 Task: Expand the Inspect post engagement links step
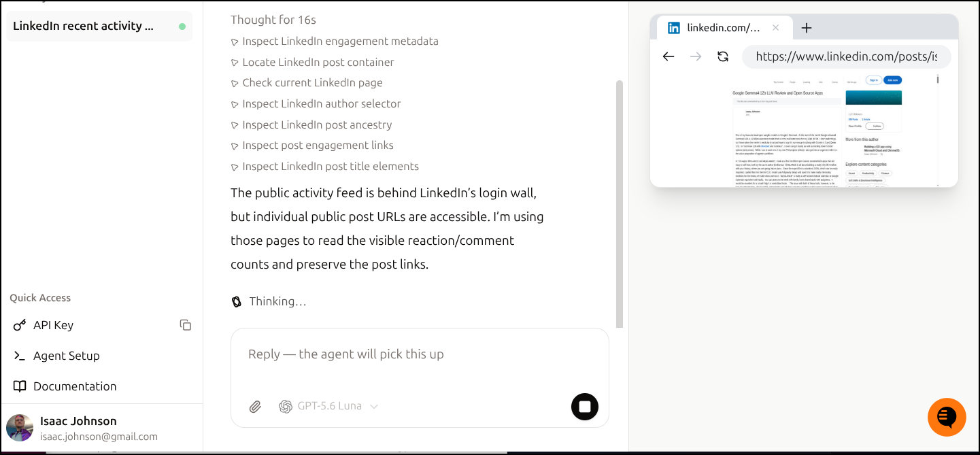tap(312, 145)
